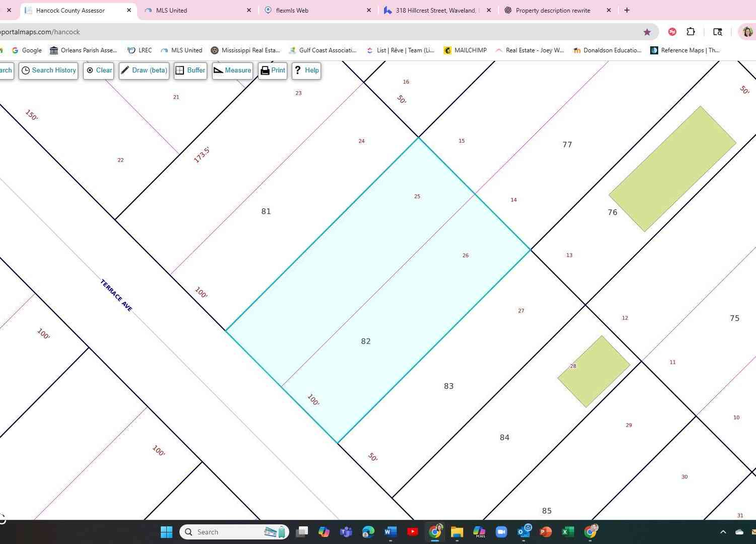The width and height of the screenshot is (756, 544).
Task: Select the Draw (beta) tool
Action: pyautogui.click(x=144, y=71)
